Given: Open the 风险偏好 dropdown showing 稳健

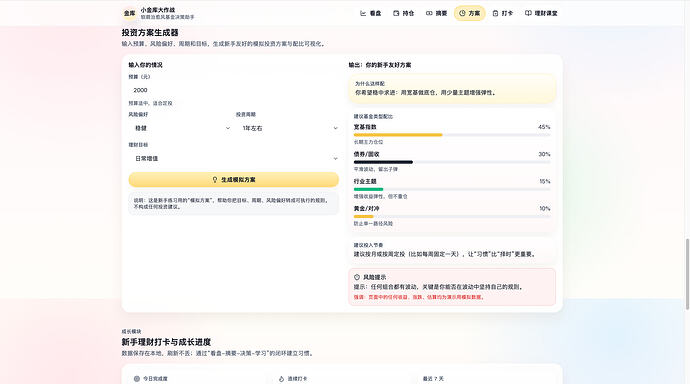Looking at the screenshot, I should [x=180, y=128].
